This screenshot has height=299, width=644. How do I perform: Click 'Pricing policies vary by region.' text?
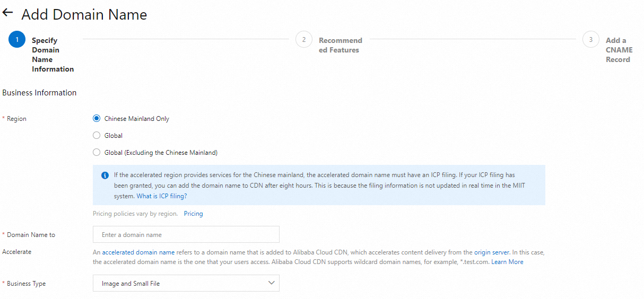click(135, 214)
